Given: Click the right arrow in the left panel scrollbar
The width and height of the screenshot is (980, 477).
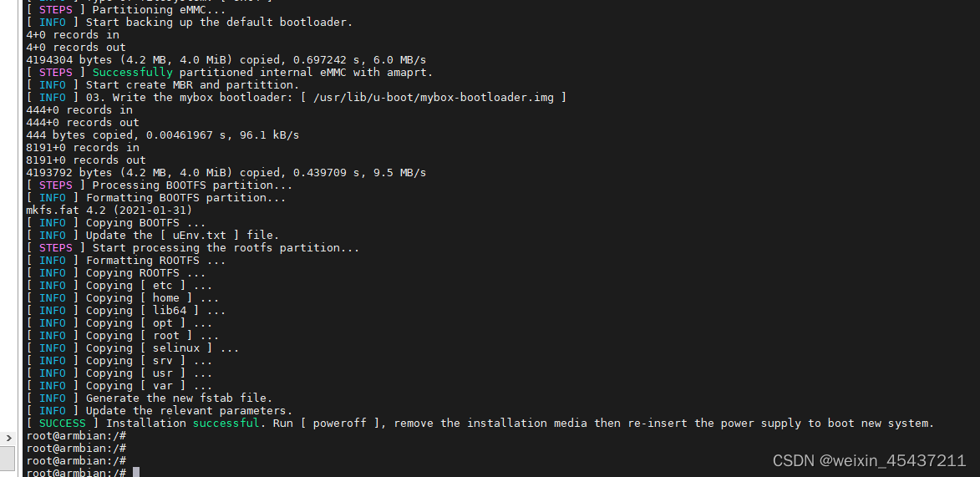Looking at the screenshot, I should (9, 438).
